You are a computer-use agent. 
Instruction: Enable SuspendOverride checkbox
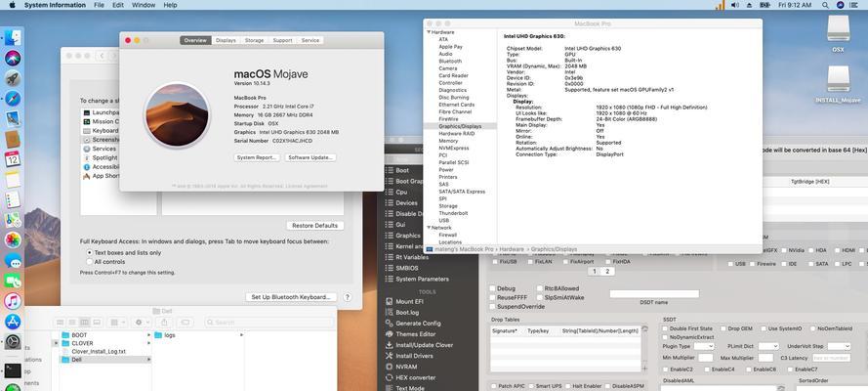coord(493,306)
